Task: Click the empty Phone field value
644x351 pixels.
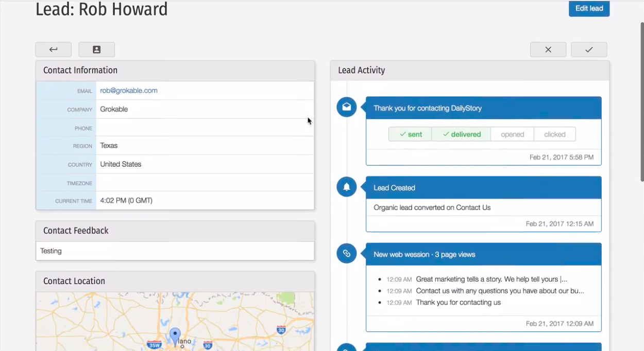Action: click(x=205, y=128)
